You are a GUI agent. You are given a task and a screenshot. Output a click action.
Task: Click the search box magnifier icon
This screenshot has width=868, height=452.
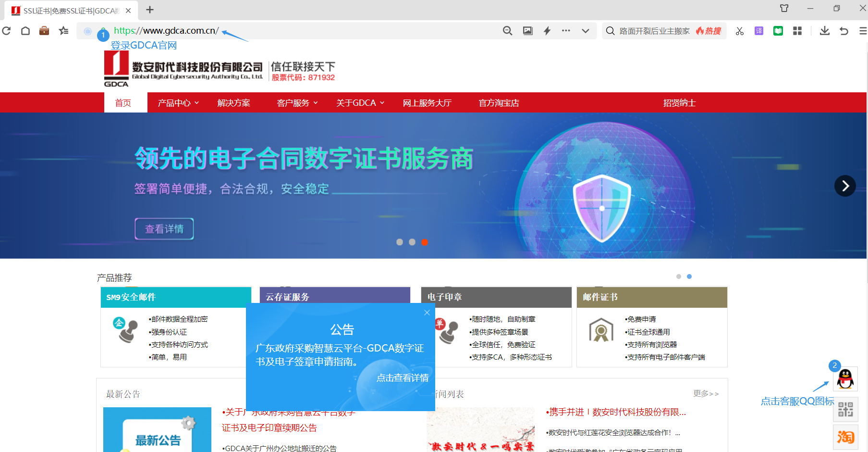[x=610, y=31]
